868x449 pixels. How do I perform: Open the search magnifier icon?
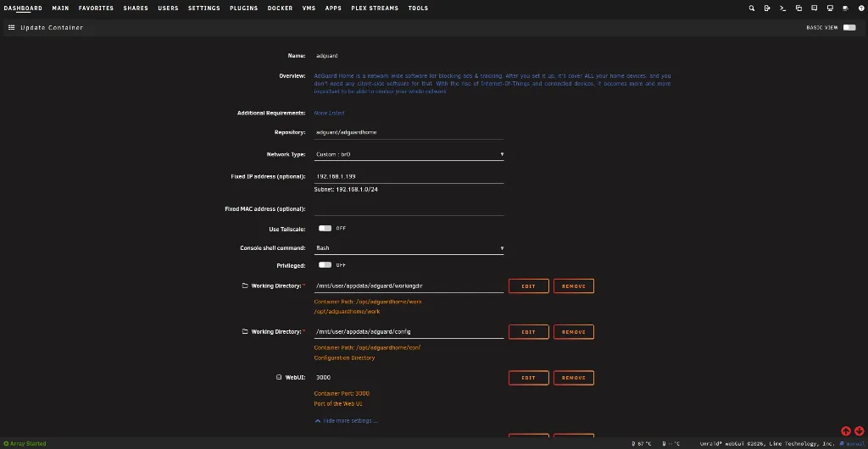(x=751, y=8)
